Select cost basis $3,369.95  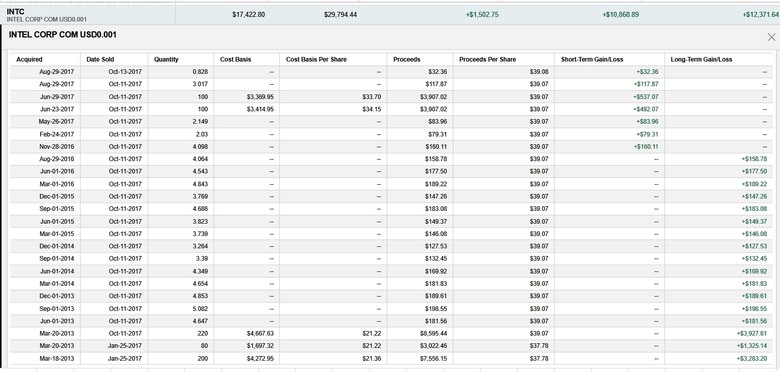click(260, 97)
